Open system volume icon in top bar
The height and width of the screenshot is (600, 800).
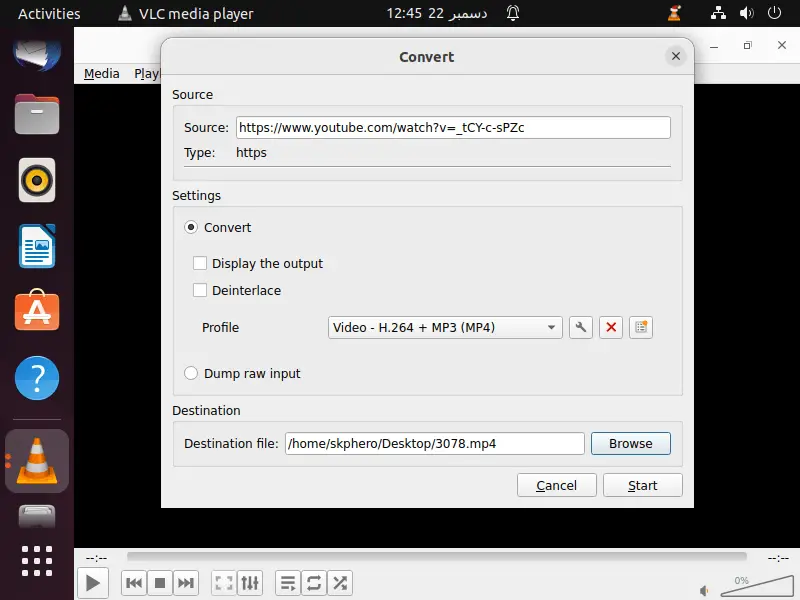click(746, 13)
